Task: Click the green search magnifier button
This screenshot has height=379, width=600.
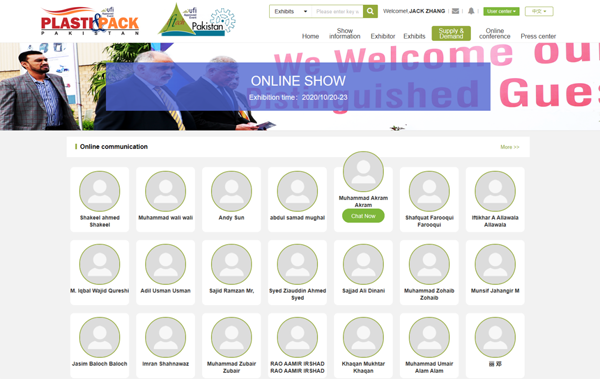Action: (370, 11)
